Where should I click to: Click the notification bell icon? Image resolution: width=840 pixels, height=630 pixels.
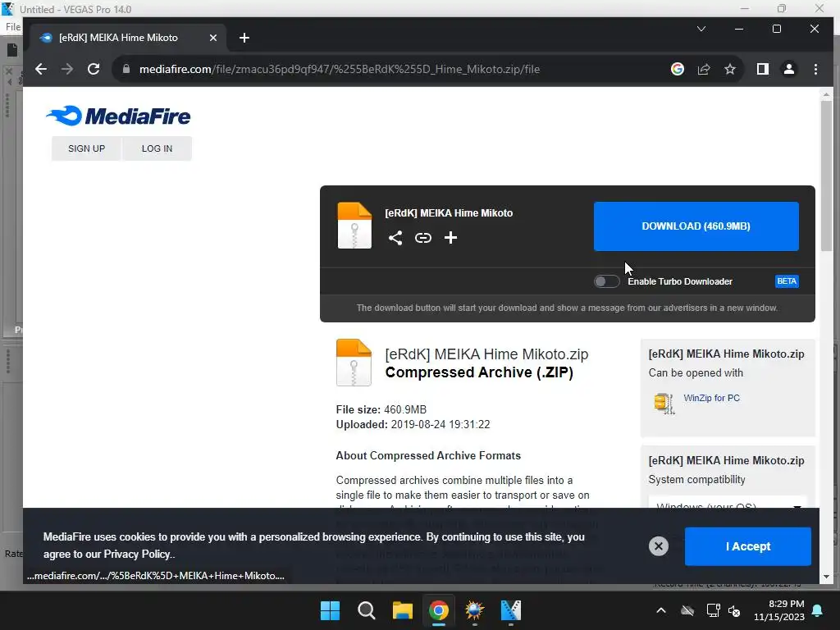(x=818, y=610)
